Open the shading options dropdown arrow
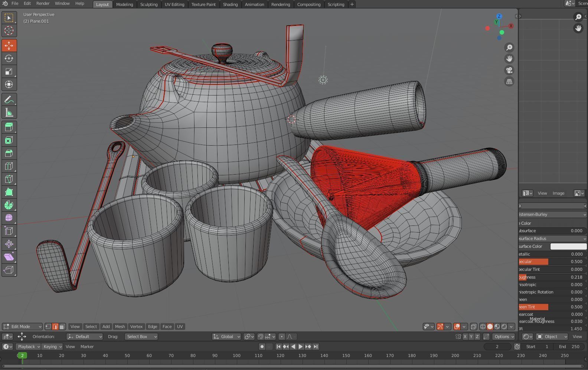588x370 pixels. 512,327
